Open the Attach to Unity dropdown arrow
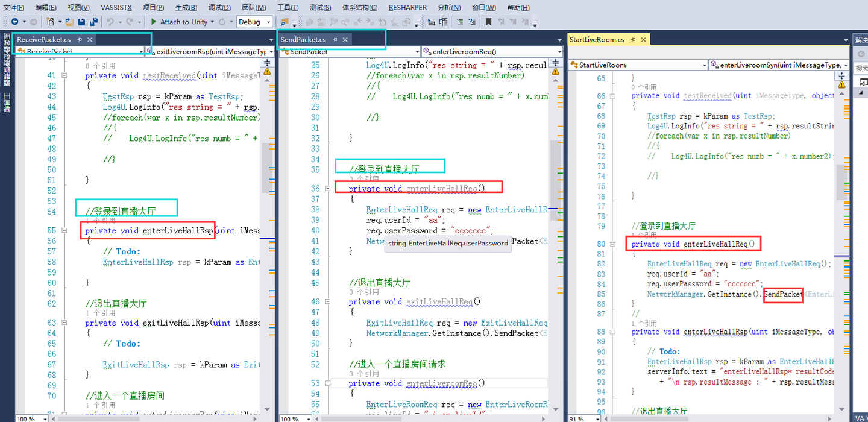Viewport: 868px width, 422px height. click(212, 22)
